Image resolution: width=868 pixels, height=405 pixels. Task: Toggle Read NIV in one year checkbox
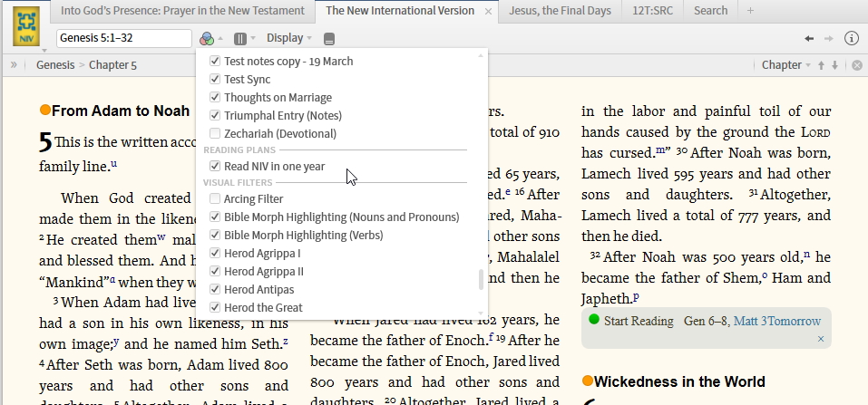click(x=215, y=166)
